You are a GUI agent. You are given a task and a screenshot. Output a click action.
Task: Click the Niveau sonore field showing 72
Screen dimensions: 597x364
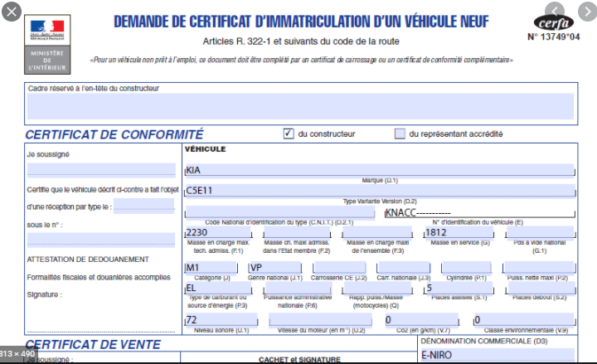(x=221, y=320)
